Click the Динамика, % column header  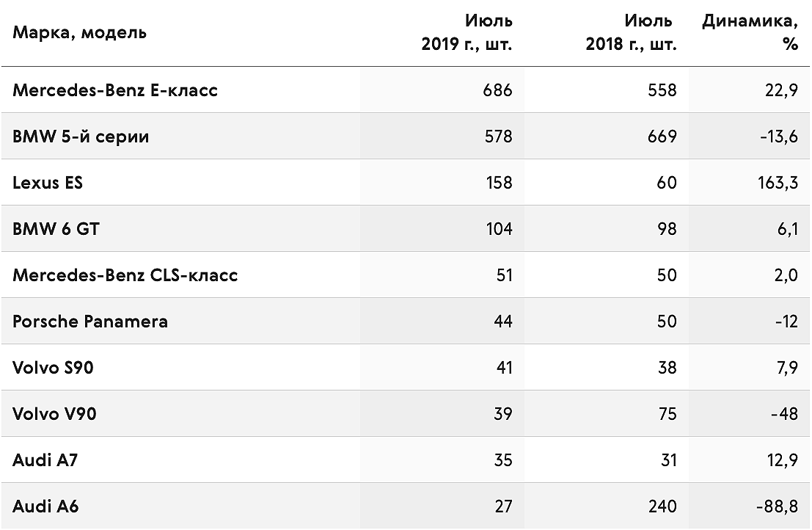coord(750,32)
